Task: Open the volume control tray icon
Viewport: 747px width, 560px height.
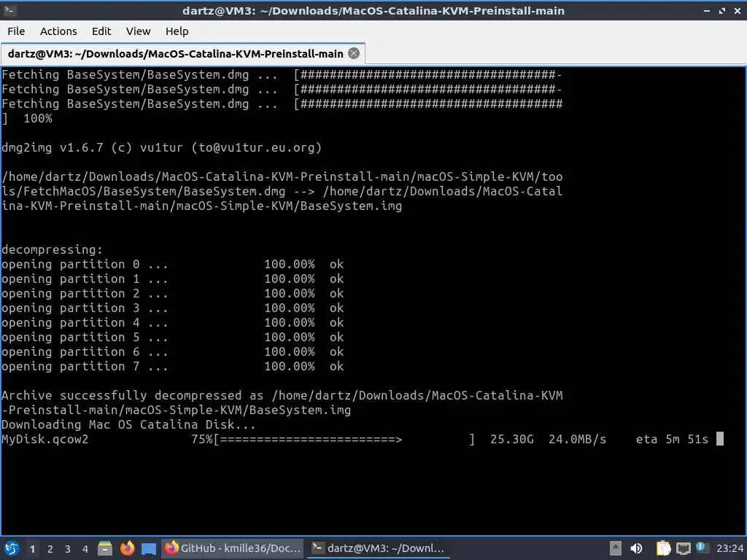Action: pyautogui.click(x=636, y=548)
